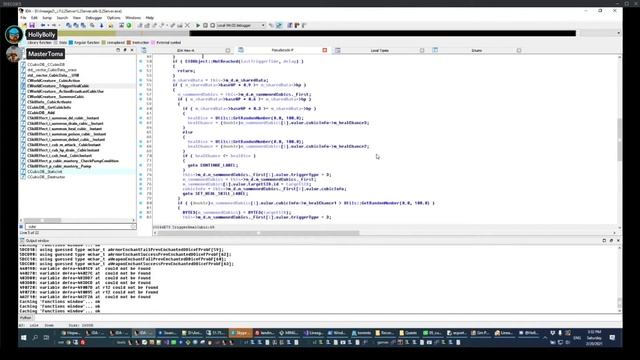
Task: Expand the jump back history dropdown
Action: (48, 25)
